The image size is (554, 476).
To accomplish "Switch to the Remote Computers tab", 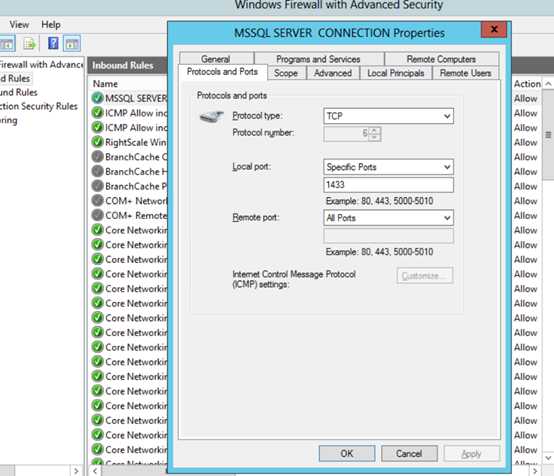I will pyautogui.click(x=441, y=59).
